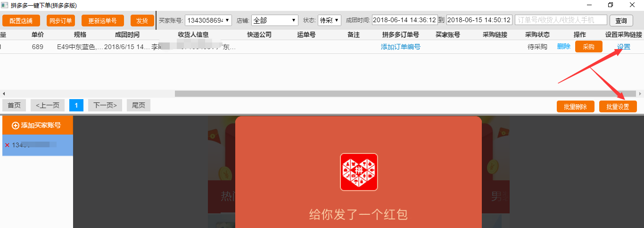
Task: Click the orange 采购 button
Action: (588, 47)
